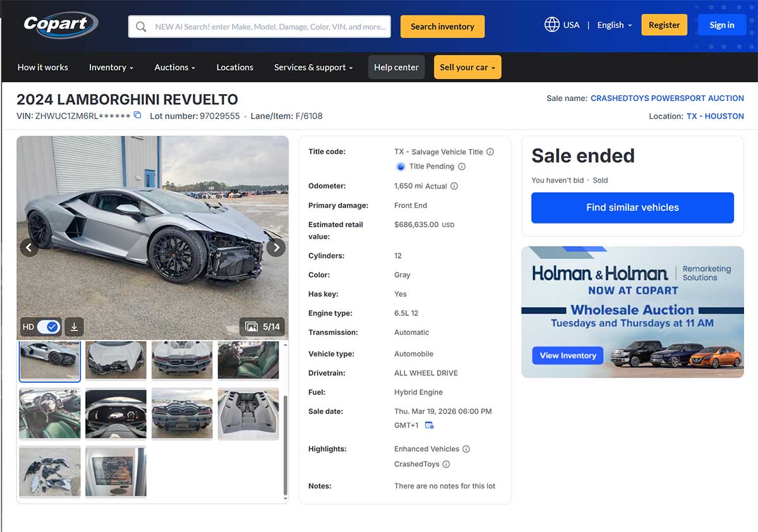Select the green interior seats thumbnail
The height and width of the screenshot is (532, 758).
click(x=248, y=360)
